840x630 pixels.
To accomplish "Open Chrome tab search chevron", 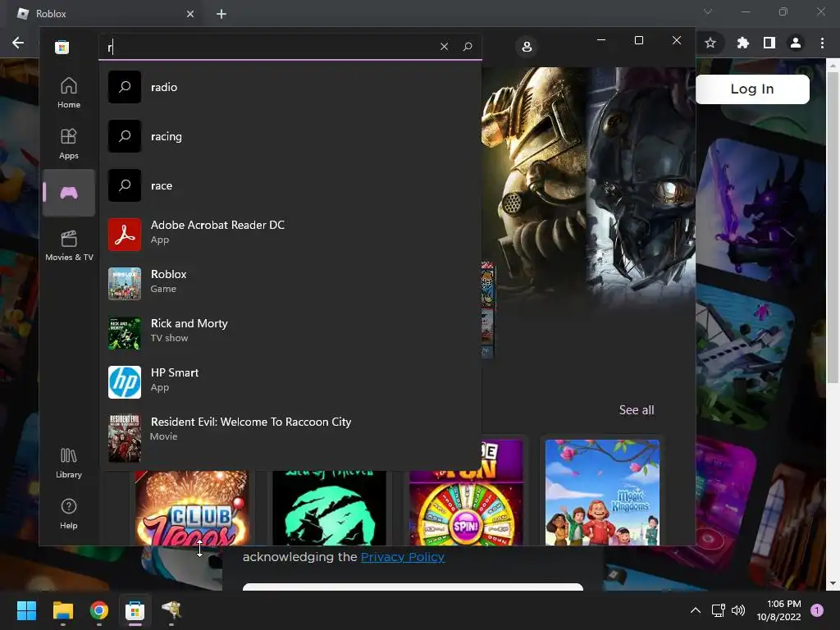I will tap(708, 11).
